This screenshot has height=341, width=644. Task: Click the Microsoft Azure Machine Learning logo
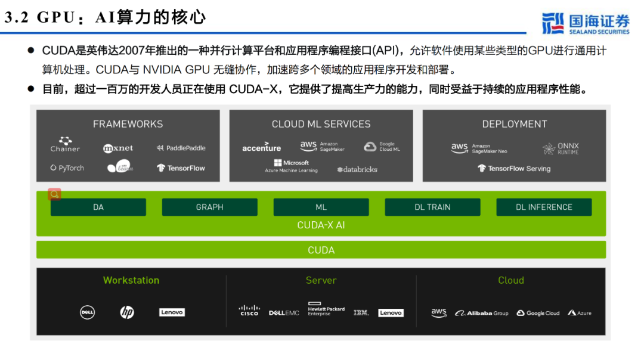(291, 166)
